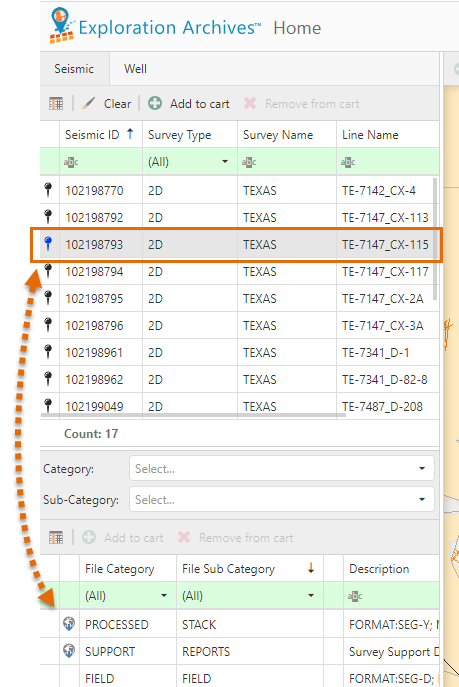Click the seismic grid vertical scrollbar
This screenshot has width=459, height=687.
tap(435, 239)
